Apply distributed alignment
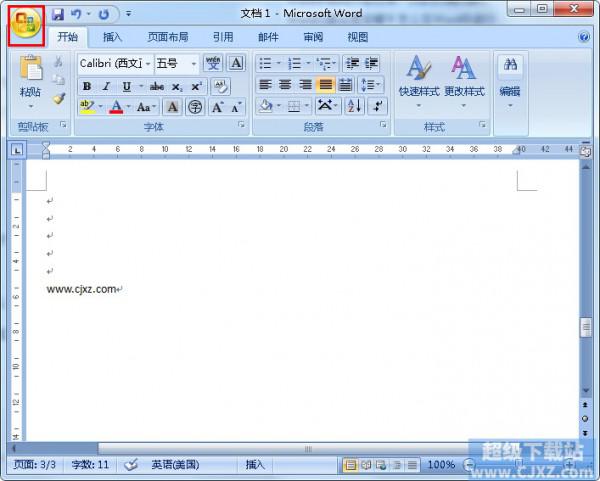The image size is (600, 481). 345,85
